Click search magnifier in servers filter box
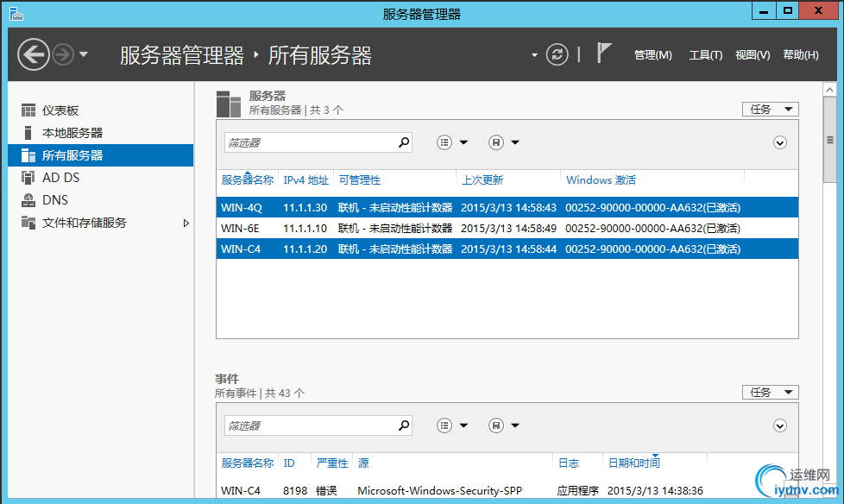 [x=403, y=142]
